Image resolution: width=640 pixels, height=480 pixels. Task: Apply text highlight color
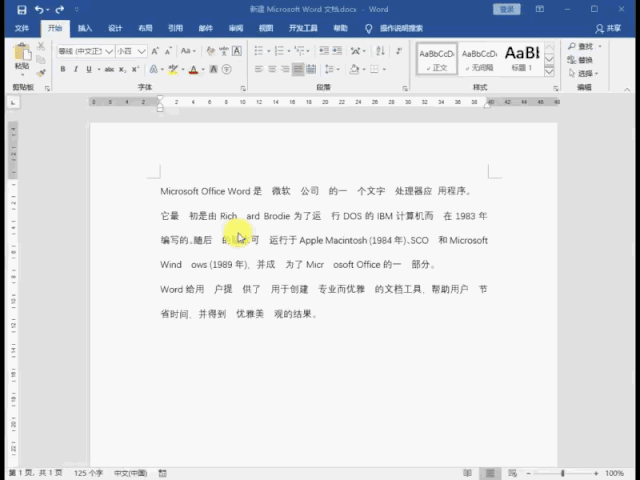click(173, 70)
